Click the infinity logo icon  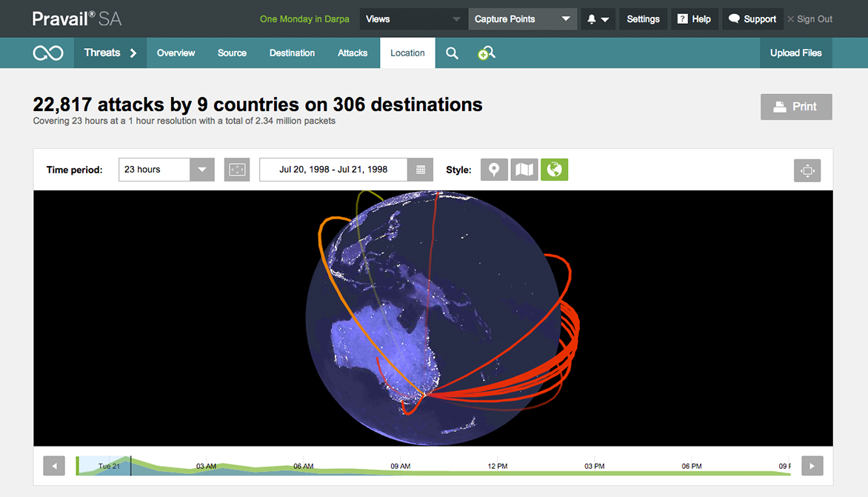(48, 53)
